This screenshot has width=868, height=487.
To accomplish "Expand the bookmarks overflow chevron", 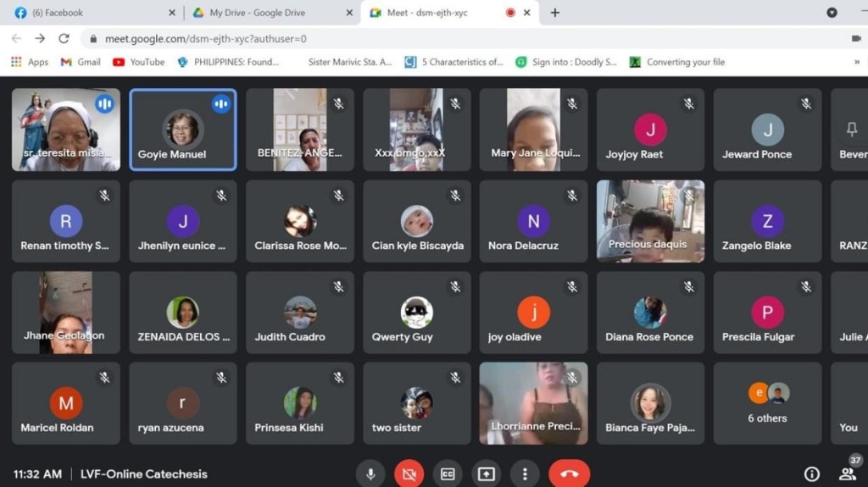I will click(x=856, y=62).
